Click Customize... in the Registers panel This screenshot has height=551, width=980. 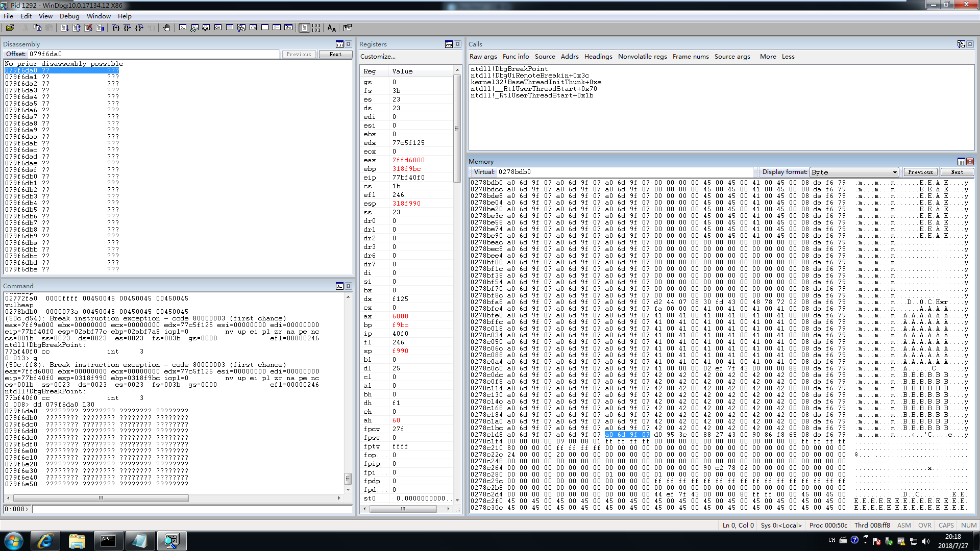[378, 57]
